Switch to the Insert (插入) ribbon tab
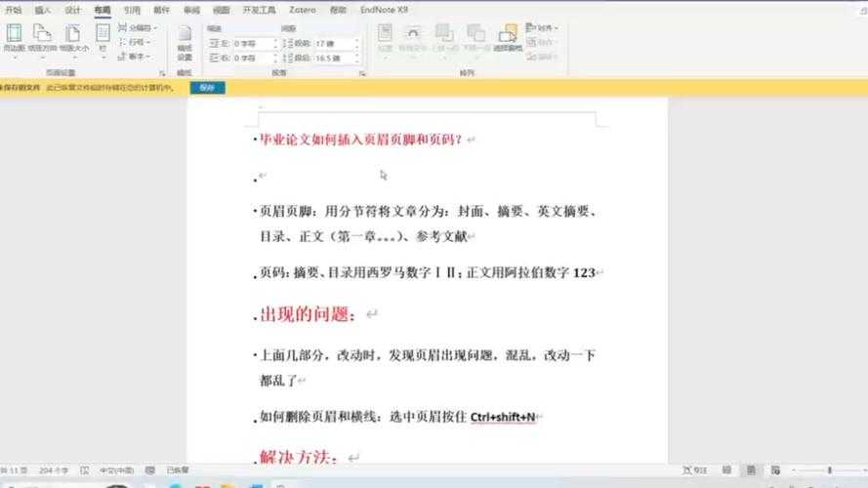Image resolution: width=868 pixels, height=488 pixels. pos(43,10)
